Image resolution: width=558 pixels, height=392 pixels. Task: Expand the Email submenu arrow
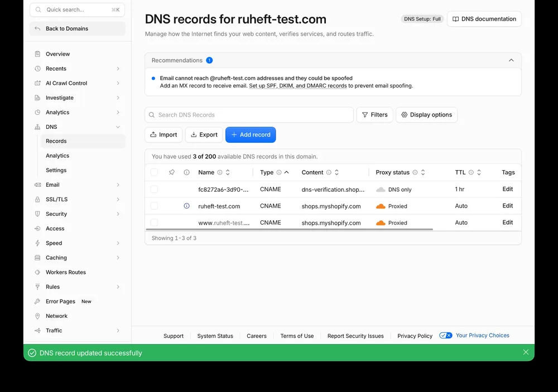click(x=118, y=185)
